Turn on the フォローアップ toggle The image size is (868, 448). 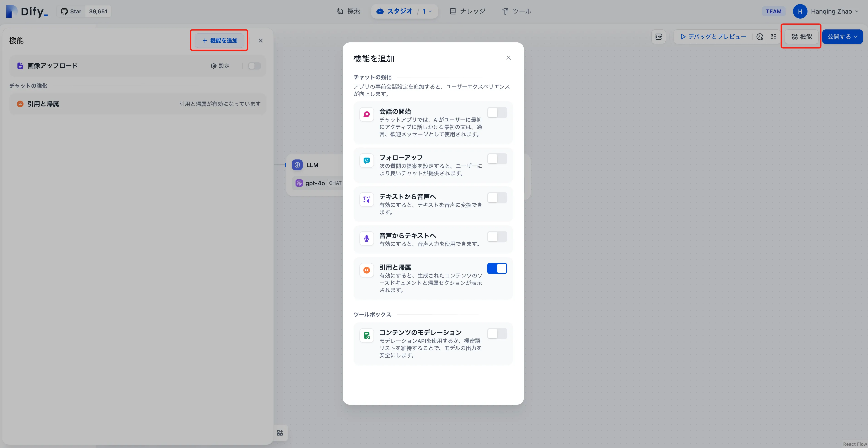click(497, 159)
